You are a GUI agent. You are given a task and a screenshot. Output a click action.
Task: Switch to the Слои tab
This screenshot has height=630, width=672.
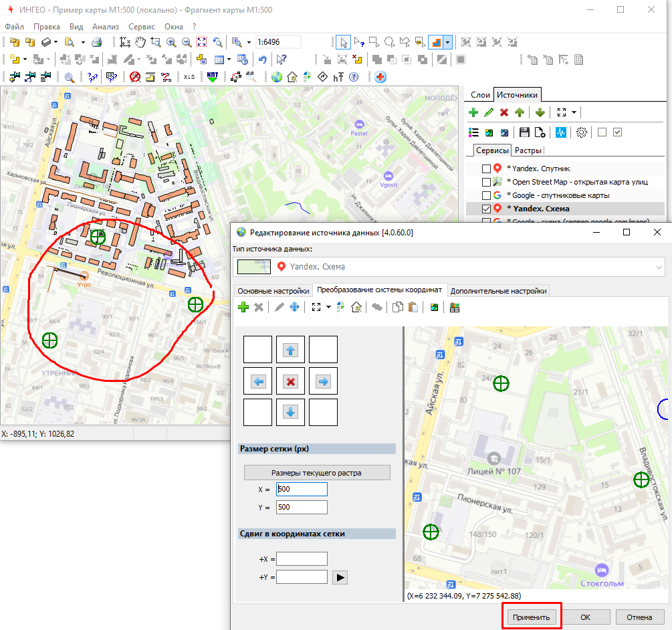(480, 95)
